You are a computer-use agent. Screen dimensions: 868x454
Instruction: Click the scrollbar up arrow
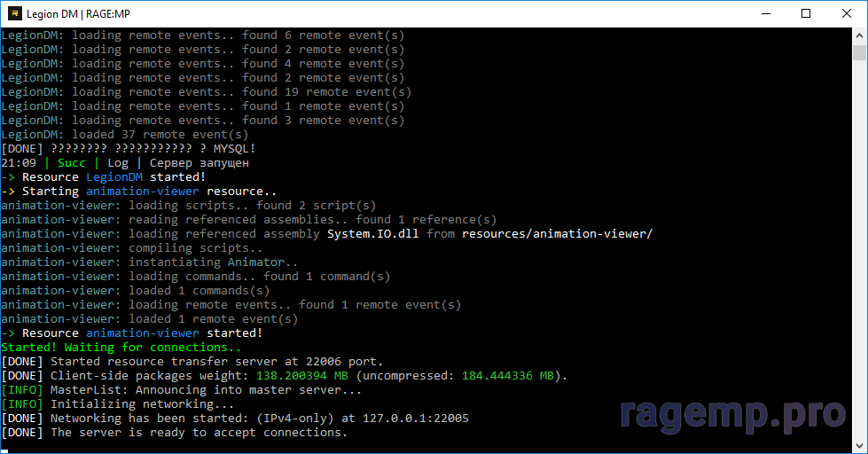tap(859, 35)
